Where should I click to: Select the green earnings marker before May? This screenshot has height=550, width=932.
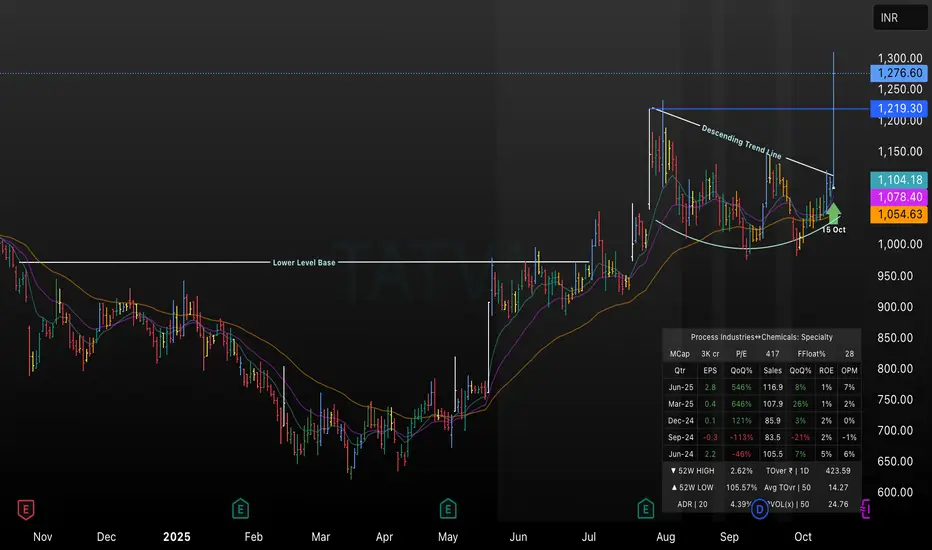[x=445, y=509]
